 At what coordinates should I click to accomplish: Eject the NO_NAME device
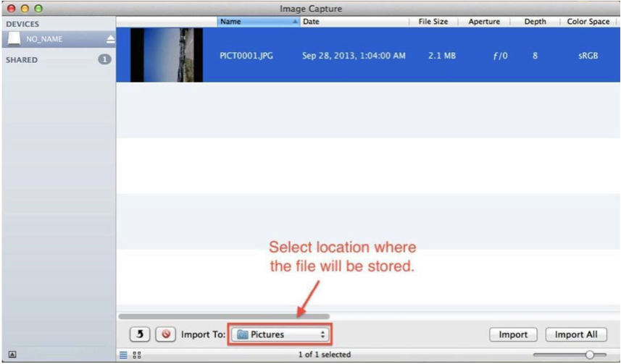coord(110,39)
